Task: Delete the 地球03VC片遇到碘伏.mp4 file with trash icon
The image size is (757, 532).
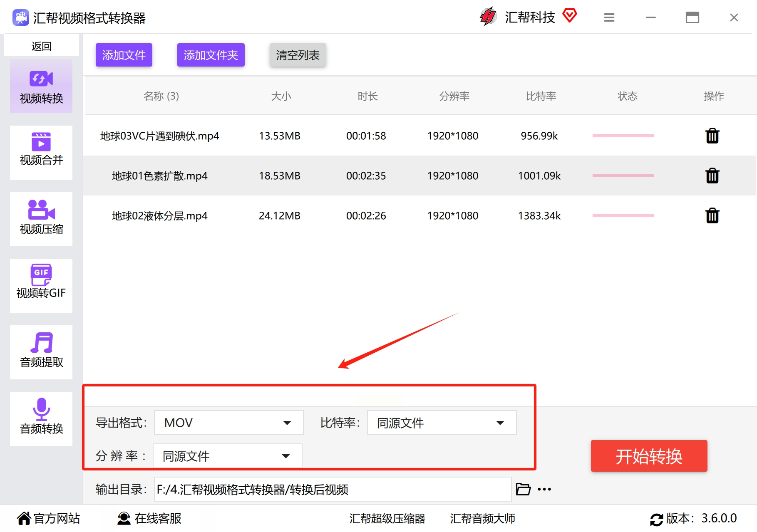Action: click(712, 136)
